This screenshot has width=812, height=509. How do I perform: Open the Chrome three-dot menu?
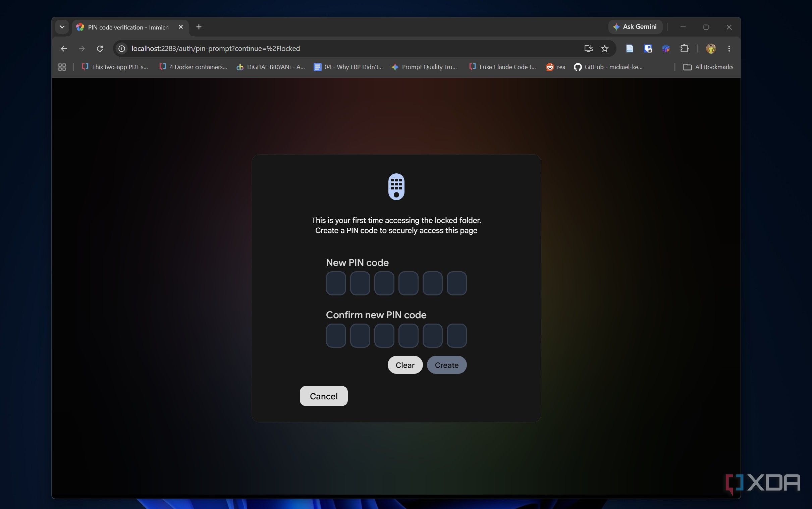click(729, 49)
